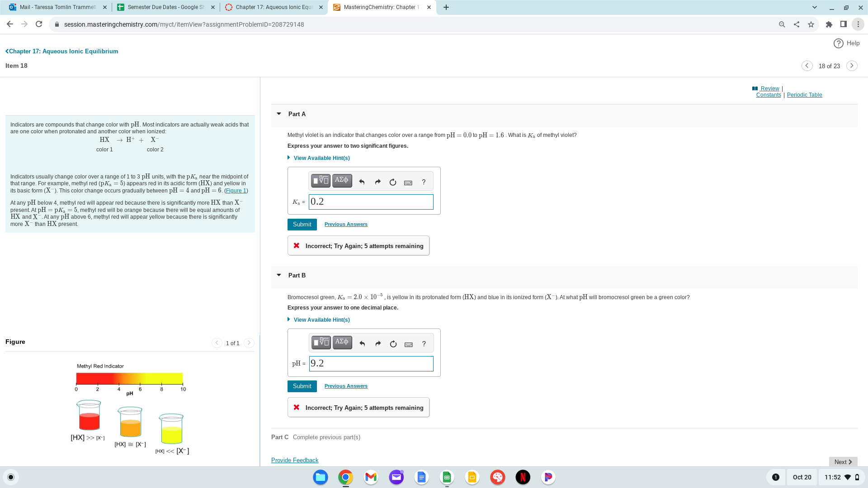Click the question mark help in Part A toolbar
The height and width of the screenshot is (488, 868).
coord(424,182)
